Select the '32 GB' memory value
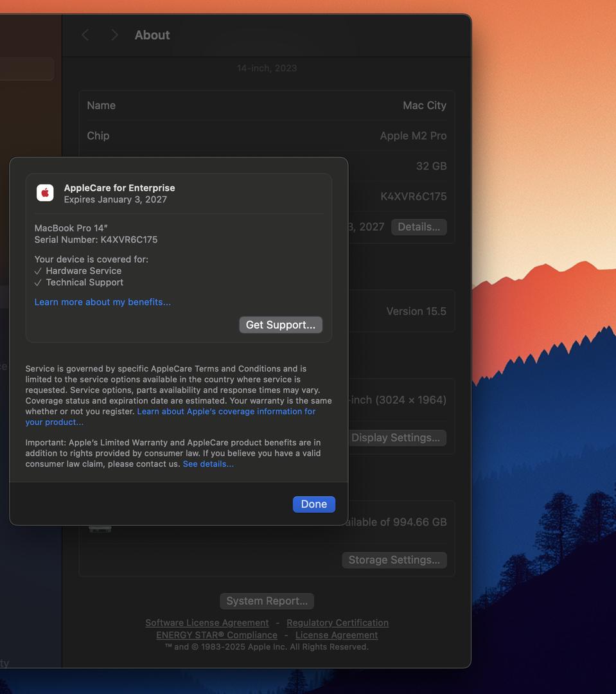This screenshot has height=694, width=616. tap(432, 166)
